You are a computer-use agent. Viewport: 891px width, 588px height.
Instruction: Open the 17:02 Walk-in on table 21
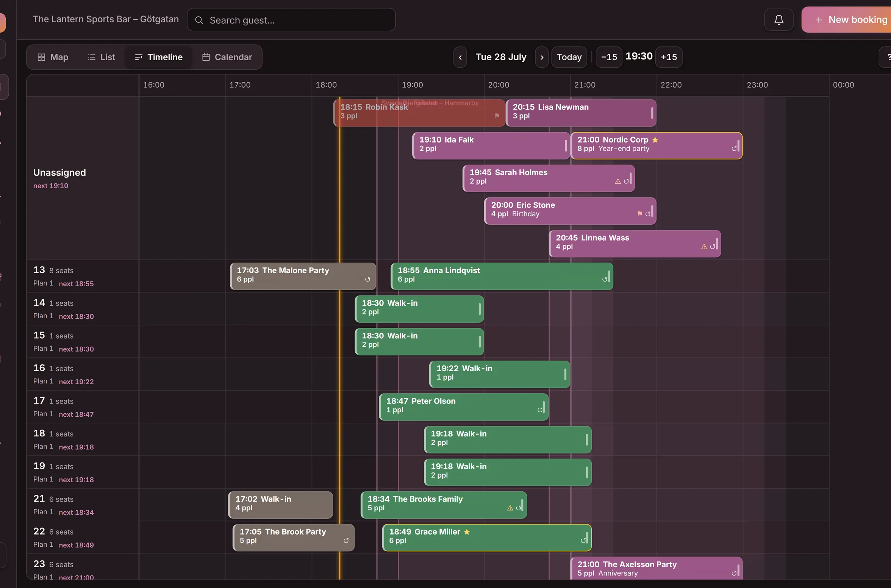(281, 505)
